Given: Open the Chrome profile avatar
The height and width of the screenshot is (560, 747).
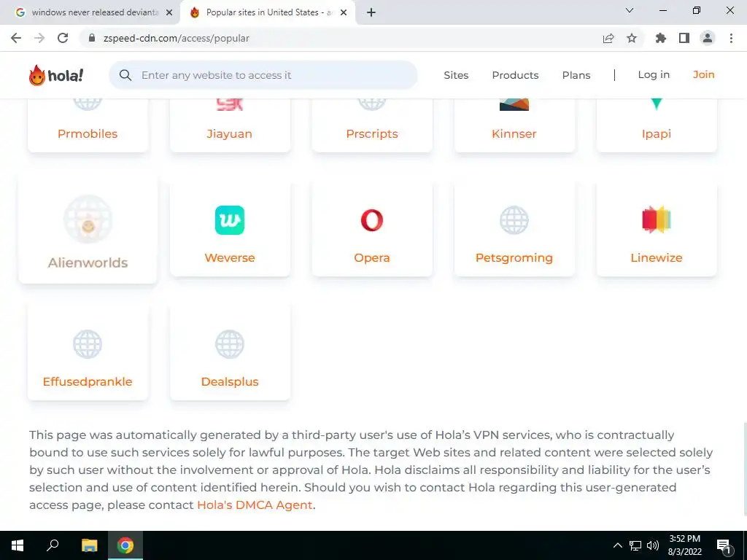Looking at the screenshot, I should point(708,38).
